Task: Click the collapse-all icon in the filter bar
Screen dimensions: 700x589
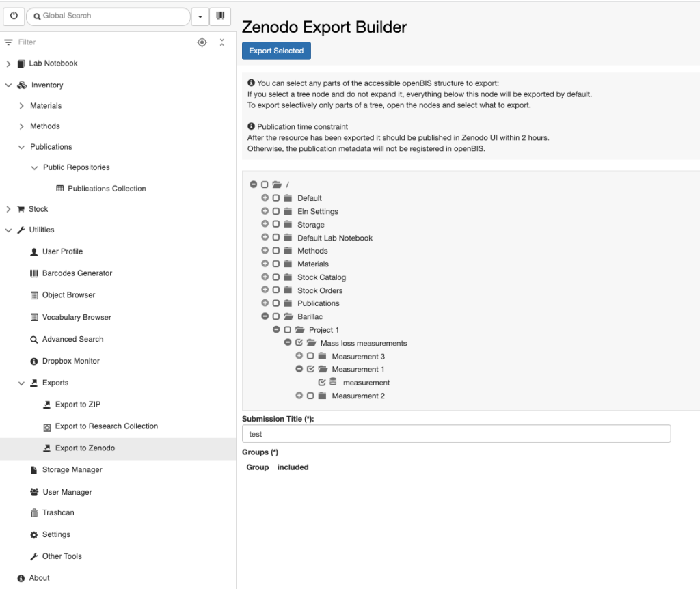Action: pyautogui.click(x=222, y=42)
